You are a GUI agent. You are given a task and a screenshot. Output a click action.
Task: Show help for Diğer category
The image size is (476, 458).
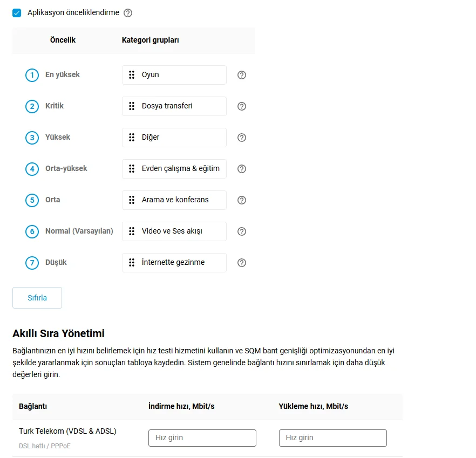[x=242, y=138]
